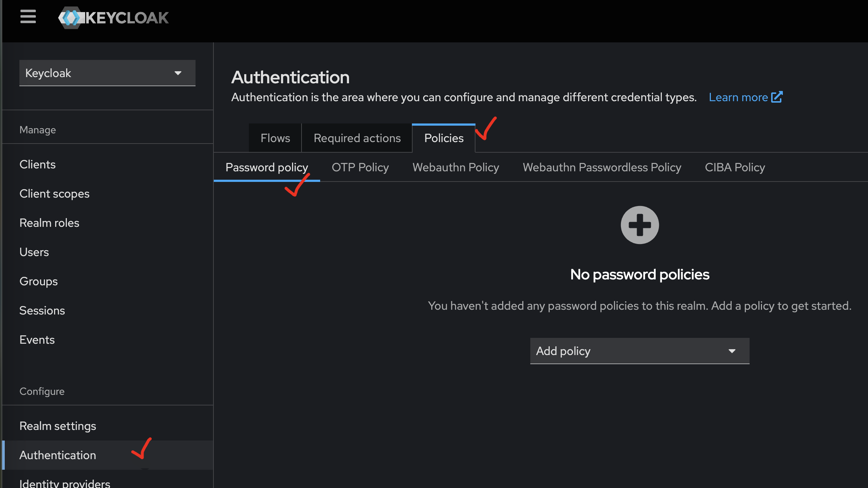The image size is (868, 488).
Task: Open Client scopes from sidebar
Action: tap(54, 194)
